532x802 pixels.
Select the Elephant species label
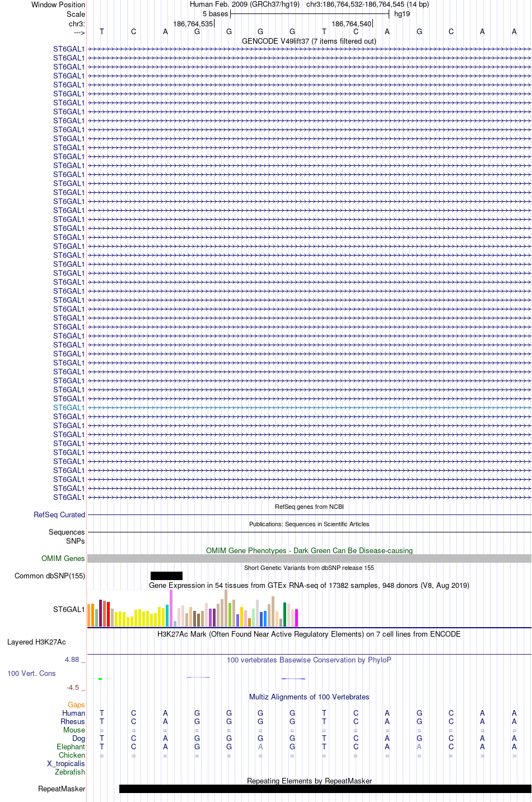[x=71, y=747]
